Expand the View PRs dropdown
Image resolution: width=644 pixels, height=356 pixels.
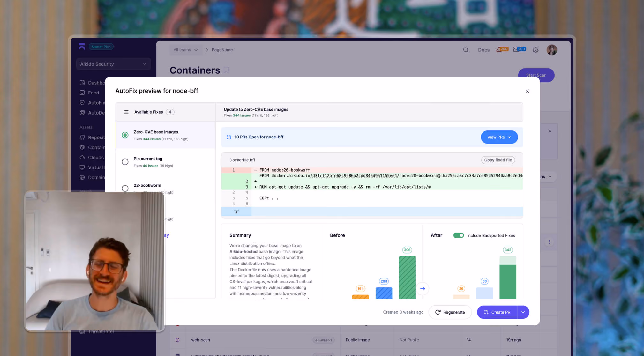(x=499, y=137)
